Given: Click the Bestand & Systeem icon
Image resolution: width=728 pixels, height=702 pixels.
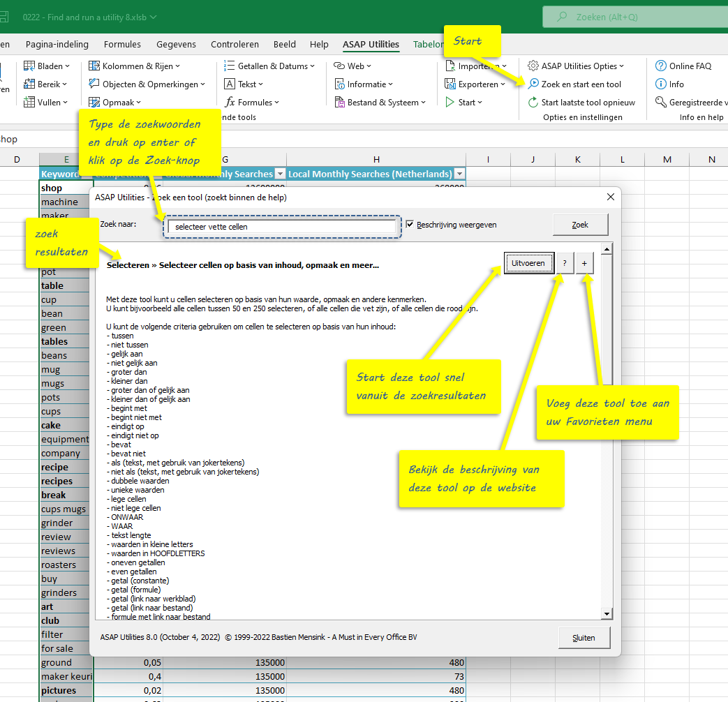Looking at the screenshot, I should (339, 102).
